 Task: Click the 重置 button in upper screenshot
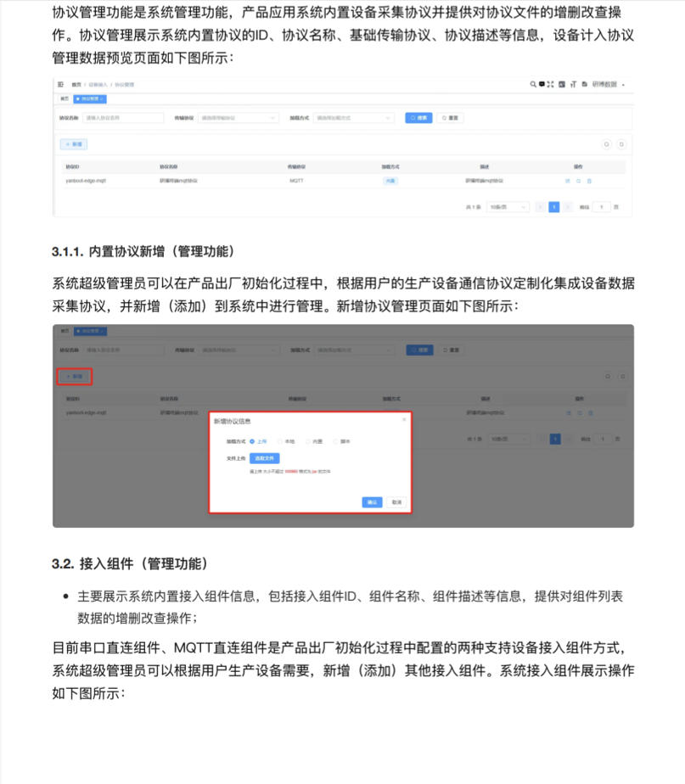(451, 118)
